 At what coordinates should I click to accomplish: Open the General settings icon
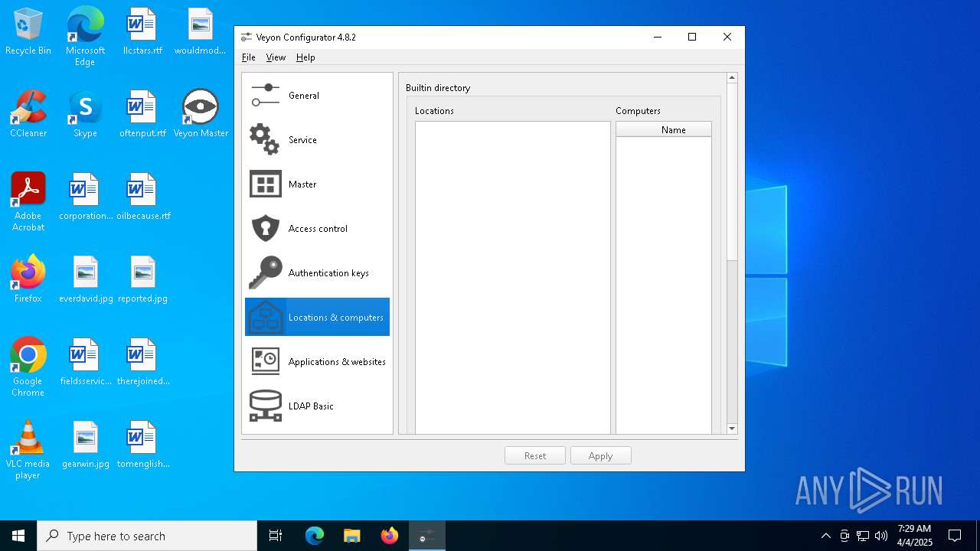[266, 96]
